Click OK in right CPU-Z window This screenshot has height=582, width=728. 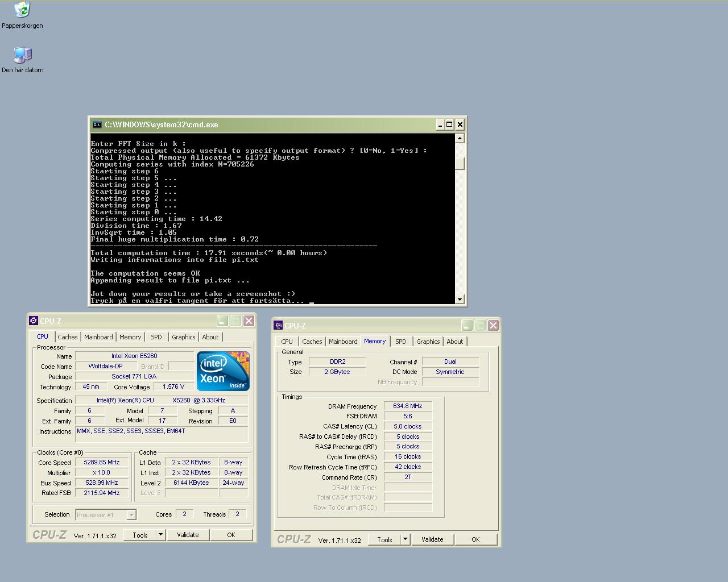tap(475, 539)
